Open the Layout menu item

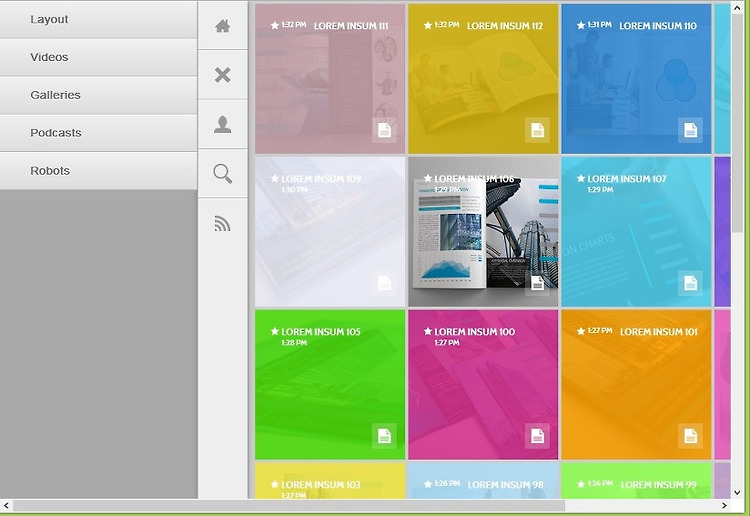coord(99,19)
